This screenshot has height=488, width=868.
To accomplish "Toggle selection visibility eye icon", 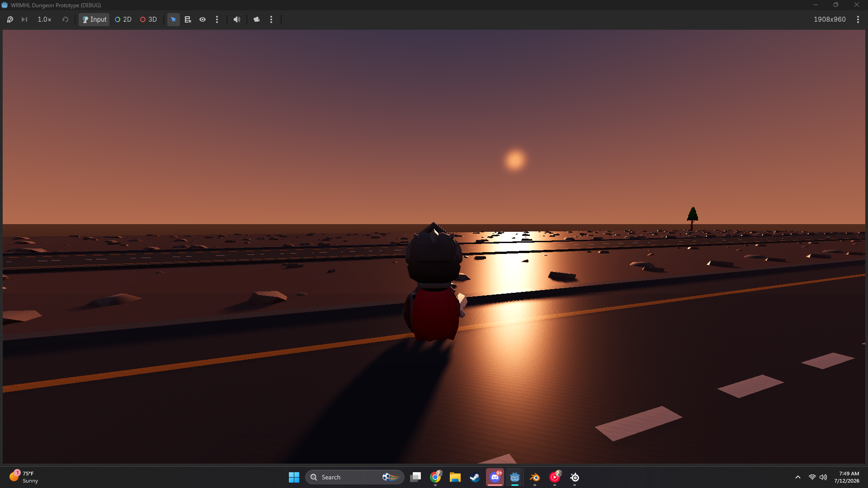I will [203, 19].
